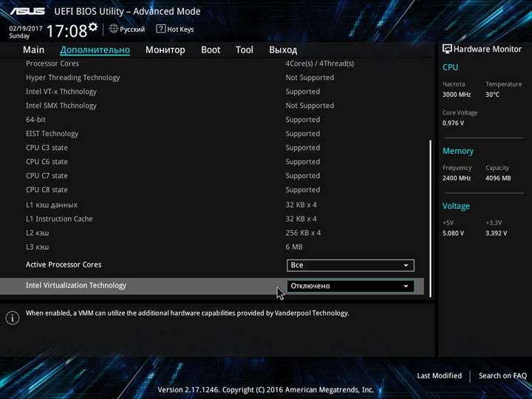Image resolution: width=532 pixels, height=399 pixels.
Task: Click the EIST Technology label
Action: (52, 134)
